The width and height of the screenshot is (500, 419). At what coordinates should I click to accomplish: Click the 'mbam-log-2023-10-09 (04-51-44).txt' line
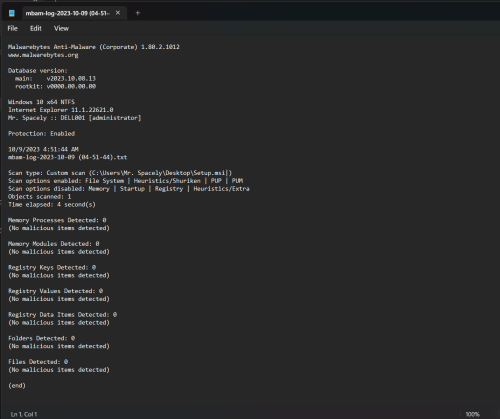68,157
